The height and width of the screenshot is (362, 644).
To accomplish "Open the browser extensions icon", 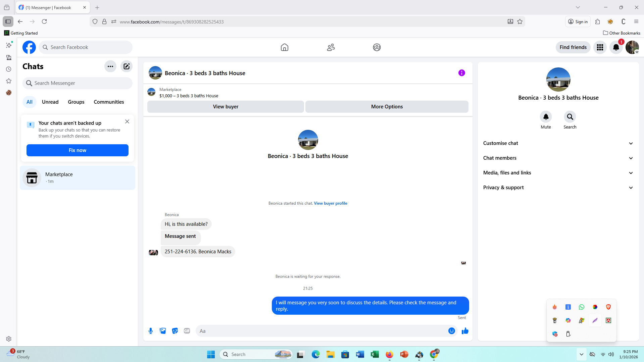I will click(x=597, y=21).
